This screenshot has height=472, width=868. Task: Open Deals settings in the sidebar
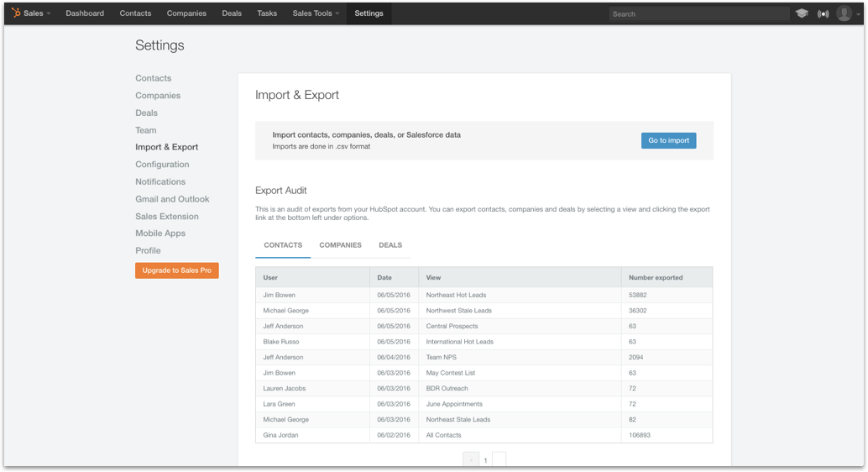[x=146, y=113]
